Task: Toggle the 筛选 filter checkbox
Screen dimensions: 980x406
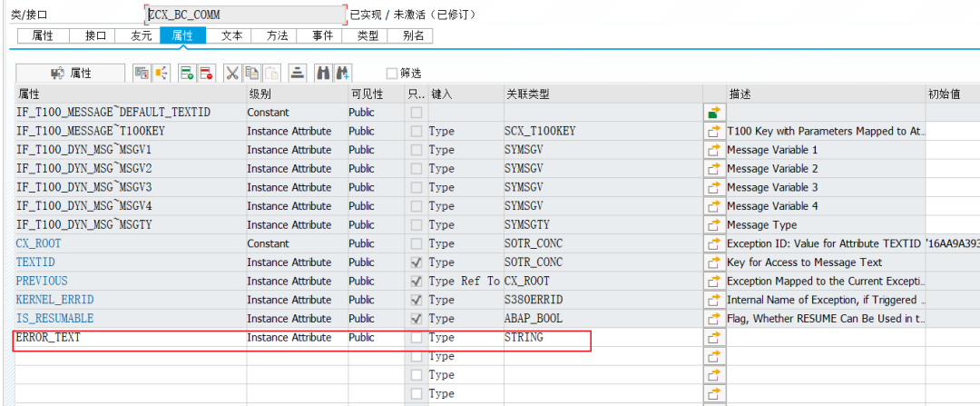Action: tap(392, 74)
